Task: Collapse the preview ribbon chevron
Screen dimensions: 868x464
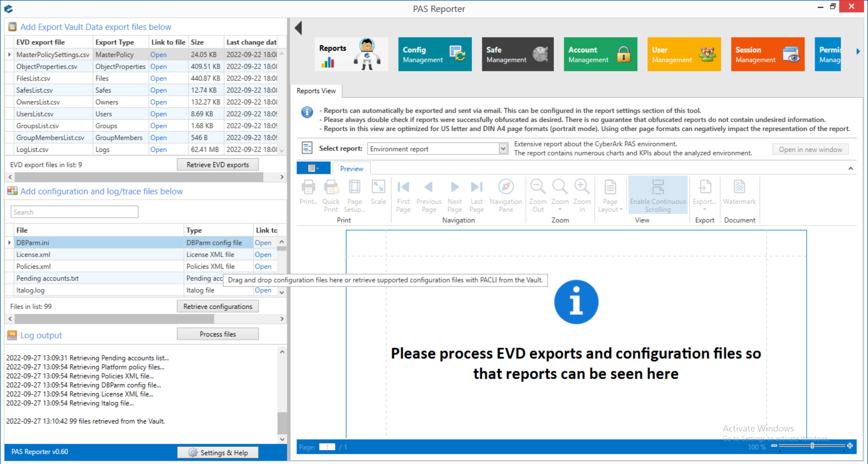Action: tap(850, 169)
